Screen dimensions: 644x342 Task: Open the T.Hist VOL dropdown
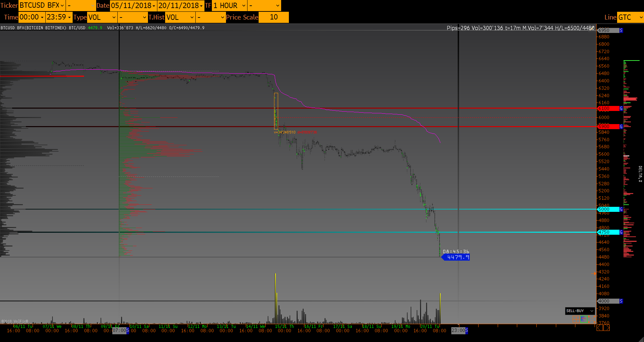[x=180, y=17]
